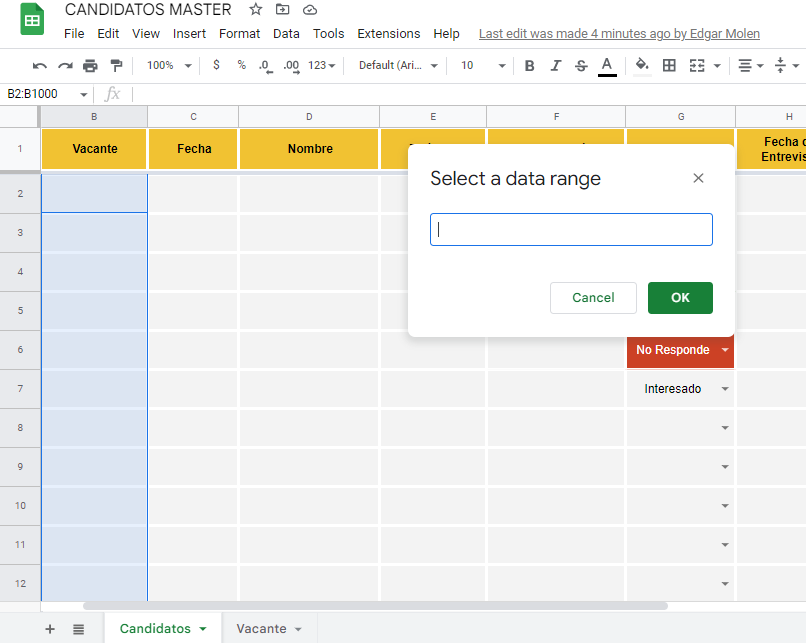
Task: Open row 8 status dropdown arrow
Action: [725, 428]
